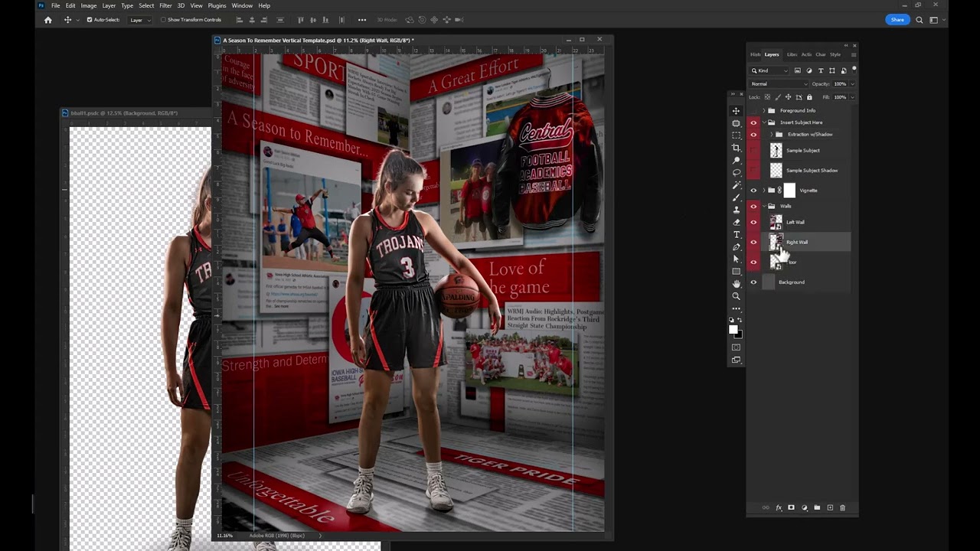Screen dimensions: 980x551
Task: Select the Clone Stamp tool
Action: (736, 210)
